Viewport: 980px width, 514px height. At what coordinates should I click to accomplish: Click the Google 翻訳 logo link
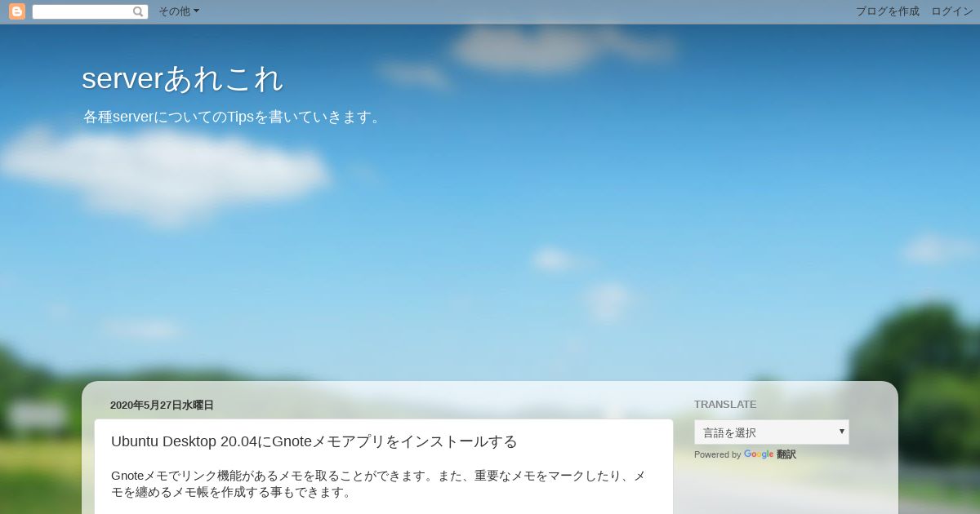pos(769,454)
